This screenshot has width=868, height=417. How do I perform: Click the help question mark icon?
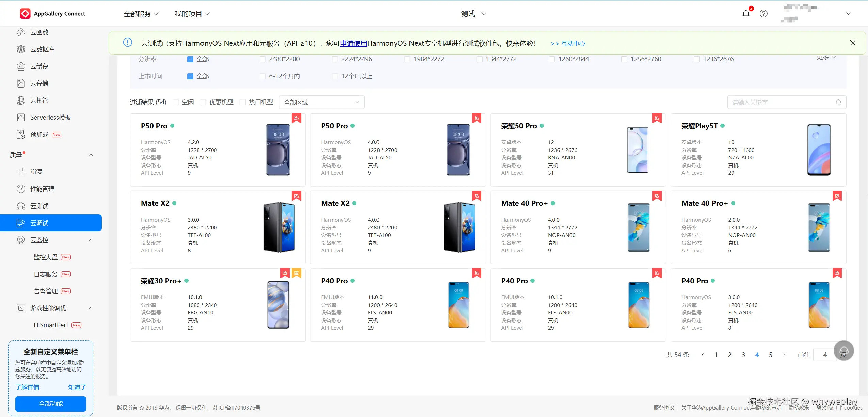[x=763, y=14]
